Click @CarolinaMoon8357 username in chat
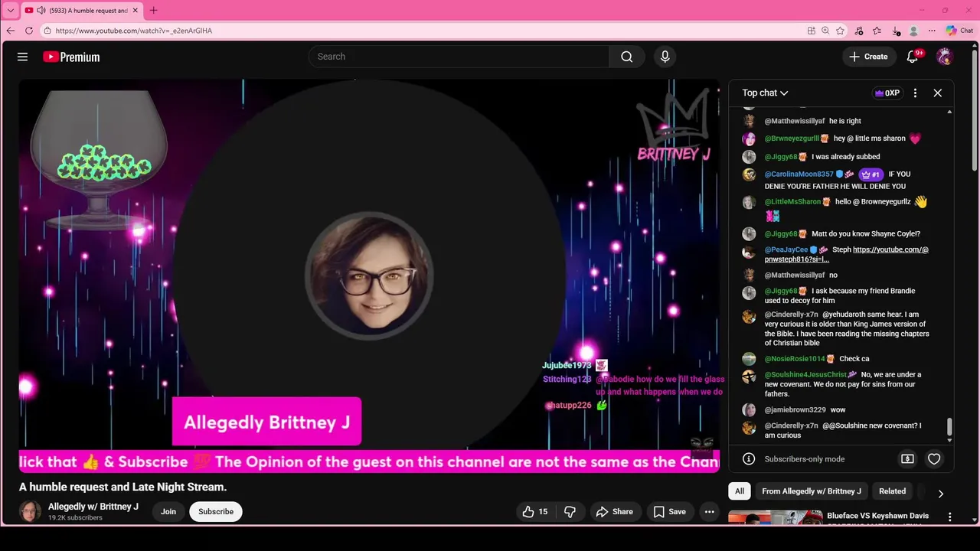This screenshot has height=551, width=980. [x=799, y=174]
